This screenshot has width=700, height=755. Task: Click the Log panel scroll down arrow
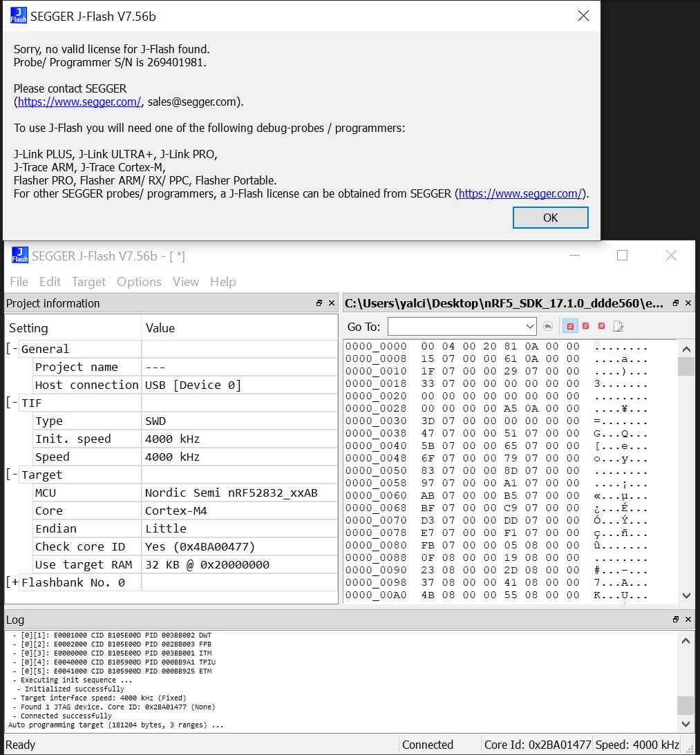coord(685,724)
